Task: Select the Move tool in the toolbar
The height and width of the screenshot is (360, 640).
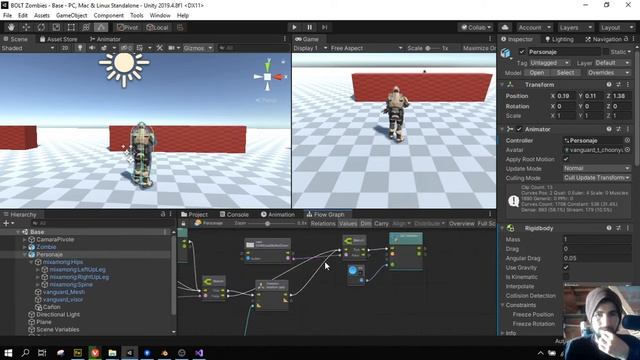Action: [26, 27]
